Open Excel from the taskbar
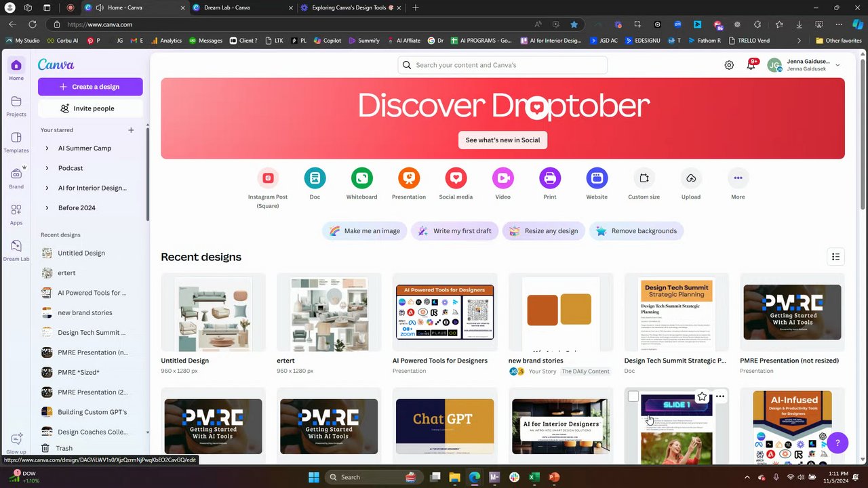This screenshot has height=488, width=868. 534,477
